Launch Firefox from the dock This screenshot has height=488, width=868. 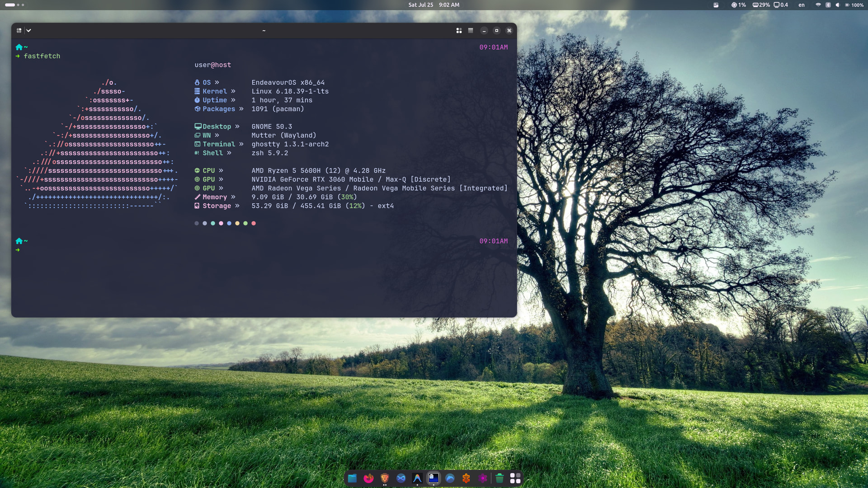point(368,478)
